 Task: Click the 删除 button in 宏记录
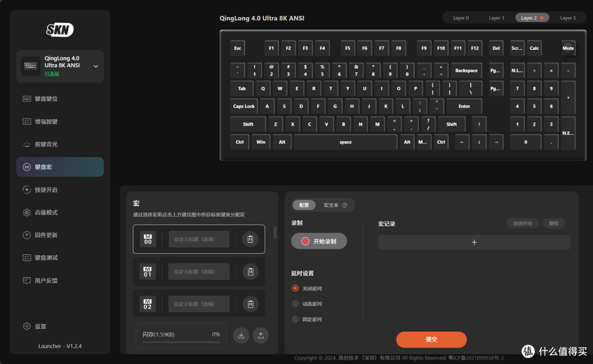pos(553,223)
